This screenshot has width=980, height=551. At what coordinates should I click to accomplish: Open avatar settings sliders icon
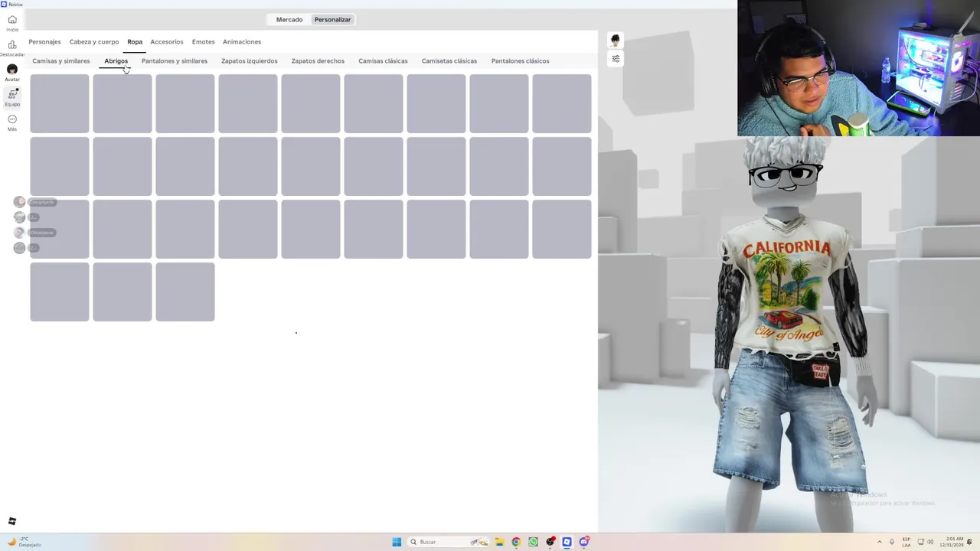tap(615, 58)
